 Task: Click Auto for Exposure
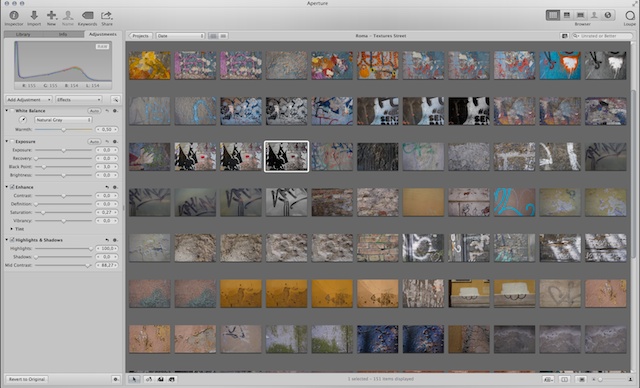pyautogui.click(x=94, y=142)
